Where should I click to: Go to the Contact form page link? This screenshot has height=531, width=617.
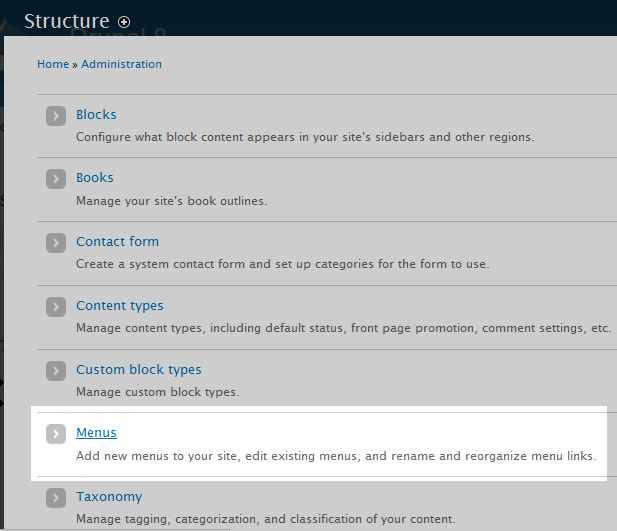117,242
